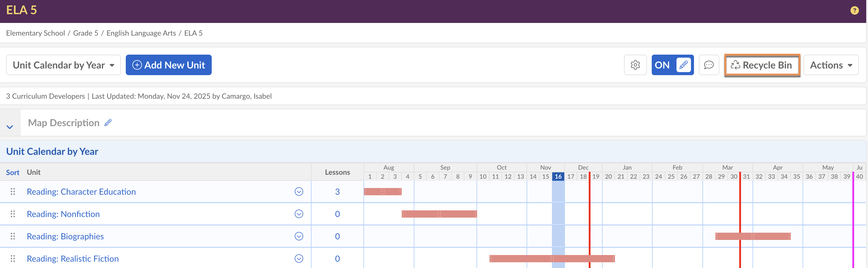The height and width of the screenshot is (268, 868).
Task: Collapse the Map Description section chevron
Action: [x=10, y=127]
